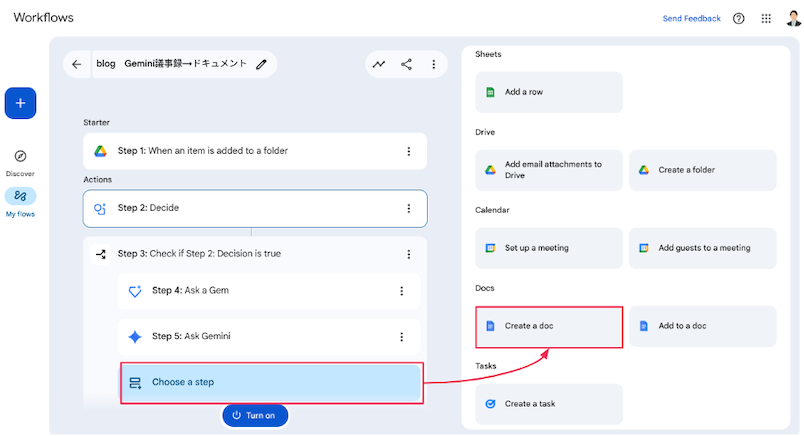Open the Discover compass icon

point(21,156)
